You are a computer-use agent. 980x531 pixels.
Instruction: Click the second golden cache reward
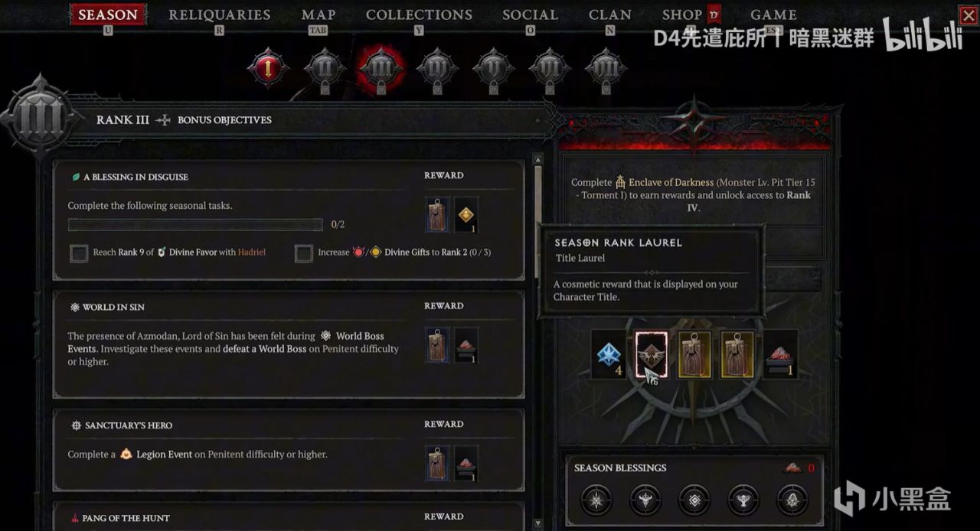(737, 354)
